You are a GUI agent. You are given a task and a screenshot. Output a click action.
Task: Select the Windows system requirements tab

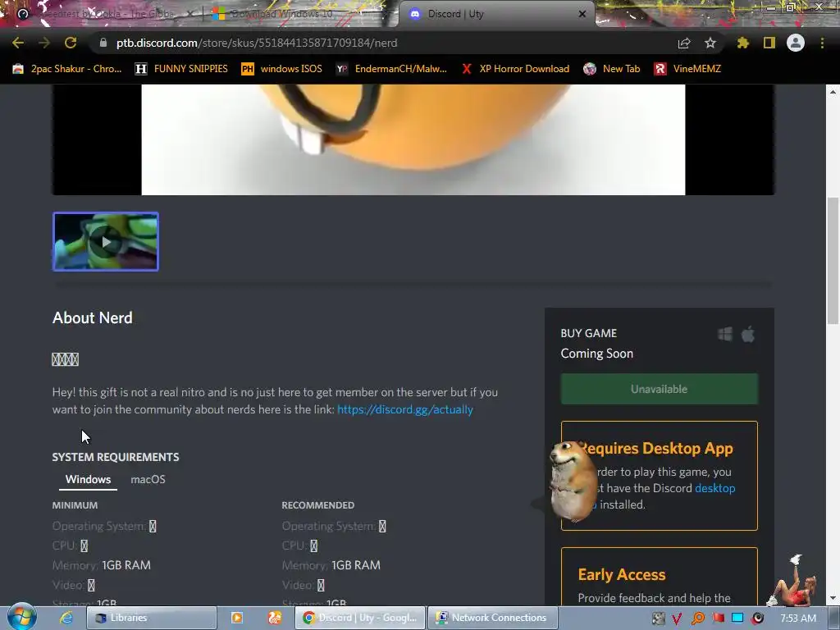pyautogui.click(x=88, y=479)
